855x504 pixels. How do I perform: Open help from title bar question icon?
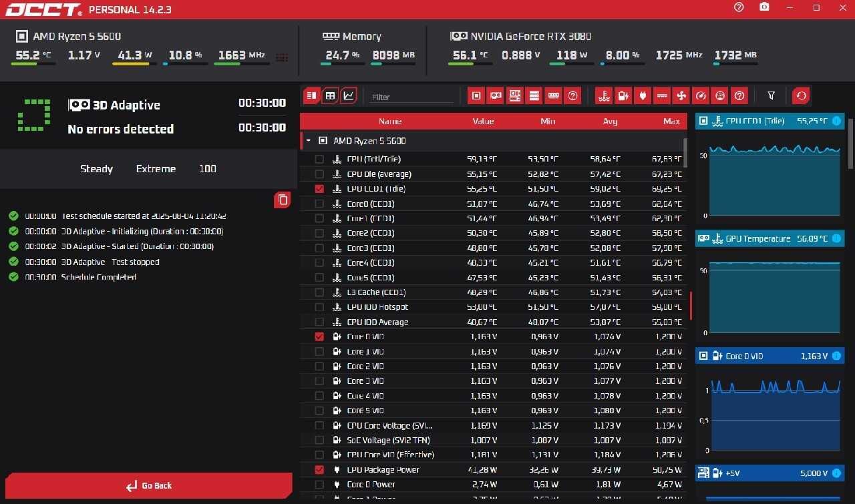click(739, 7)
